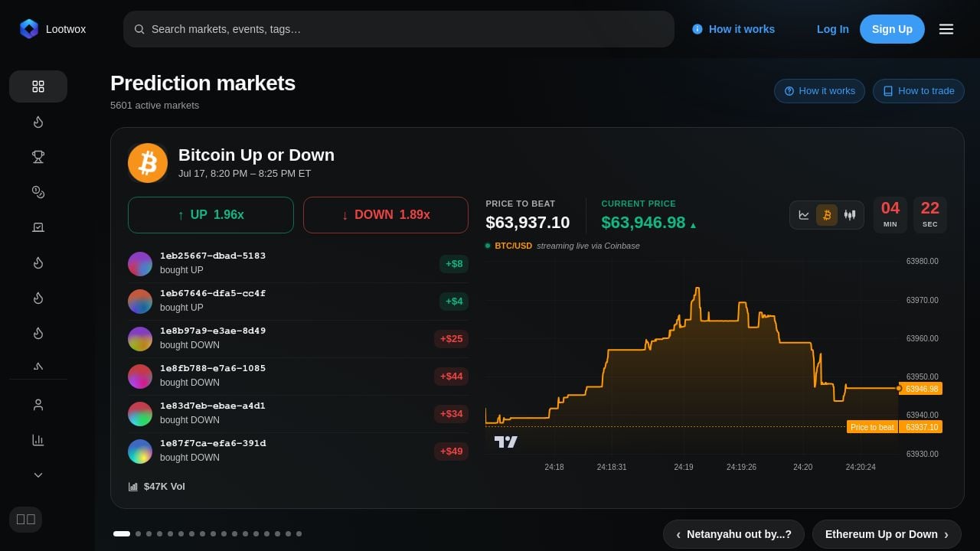Image resolution: width=980 pixels, height=551 pixels.
Task: Open the Bitcoin Up or Down market title
Action: (256, 155)
